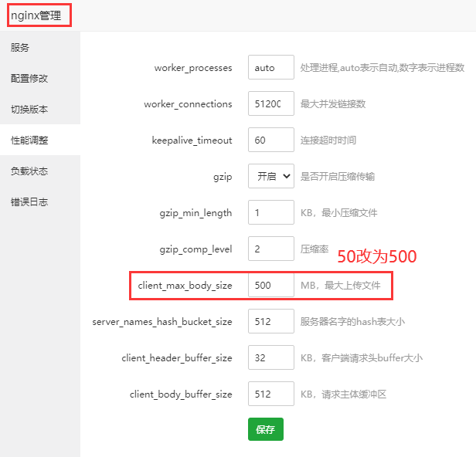Click the client_max_body_size input showing 500
The height and width of the screenshot is (457, 476).
coord(271,285)
